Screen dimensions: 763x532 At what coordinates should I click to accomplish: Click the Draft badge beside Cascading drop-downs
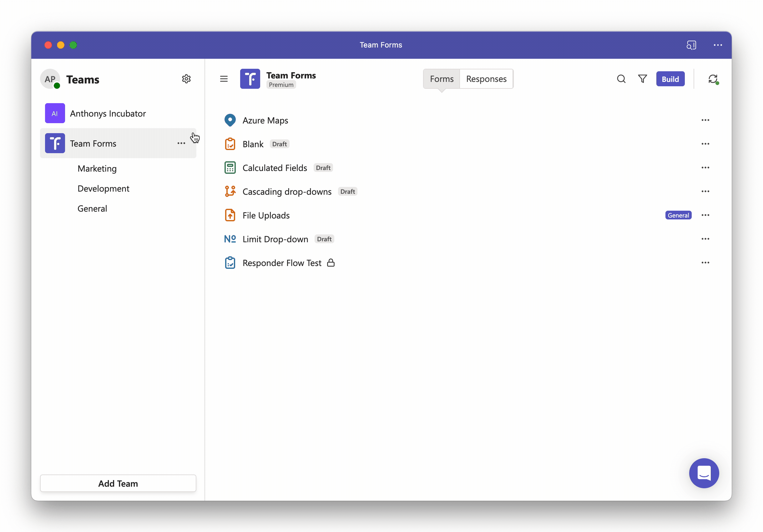tap(347, 191)
